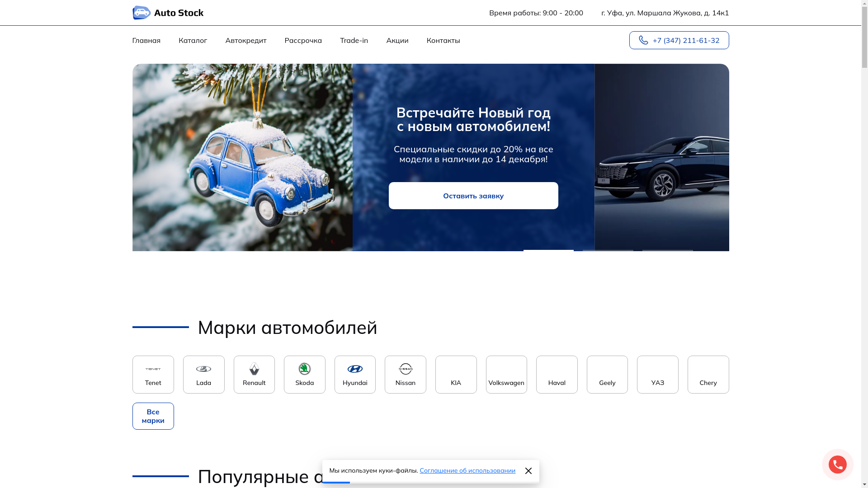Select the Renault brand logo
Viewport: 868px width, 488px height.
pyautogui.click(x=254, y=369)
